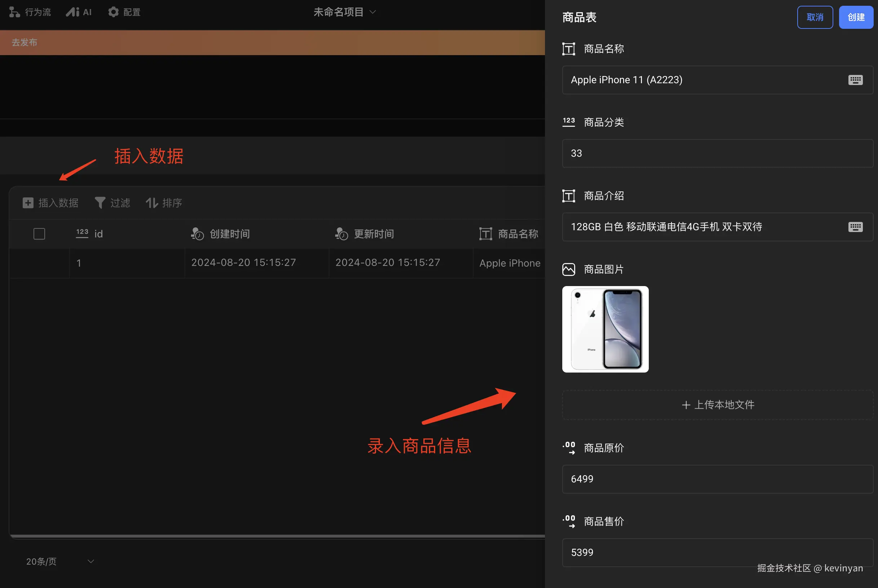The width and height of the screenshot is (878, 588).
Task: Click keyboard icon in 商品名称 field
Action: point(855,80)
